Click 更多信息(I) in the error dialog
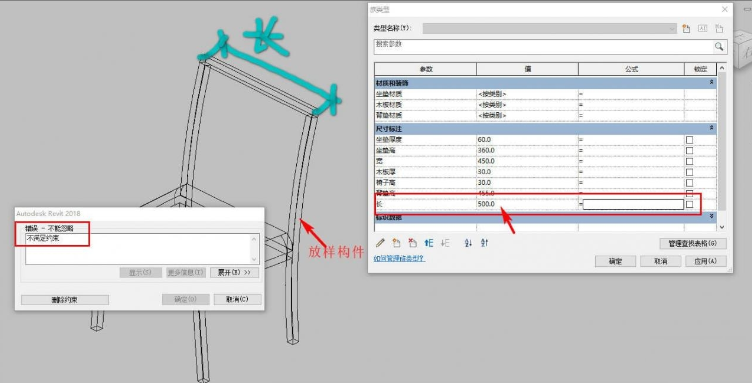 [x=186, y=272]
